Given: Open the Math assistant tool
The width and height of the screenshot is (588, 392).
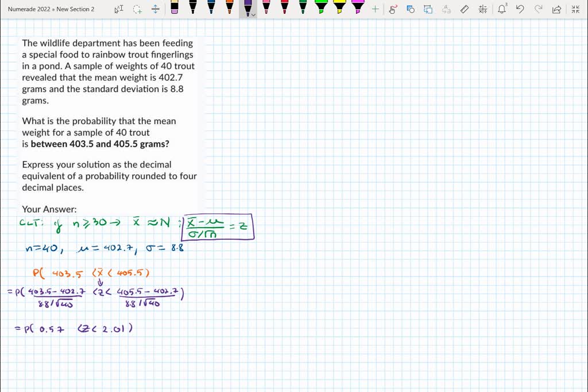Looking at the screenshot, I should [x=482, y=9].
